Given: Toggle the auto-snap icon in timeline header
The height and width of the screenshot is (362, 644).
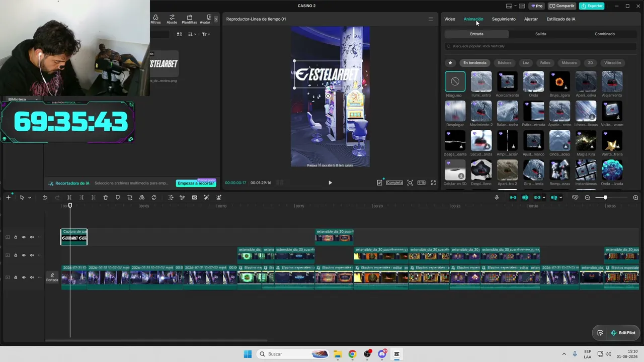Looking at the screenshot, I should (x=525, y=198).
